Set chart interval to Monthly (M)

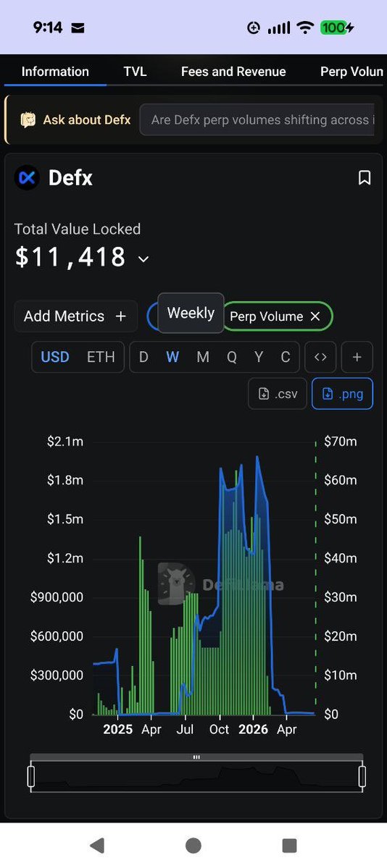click(203, 357)
